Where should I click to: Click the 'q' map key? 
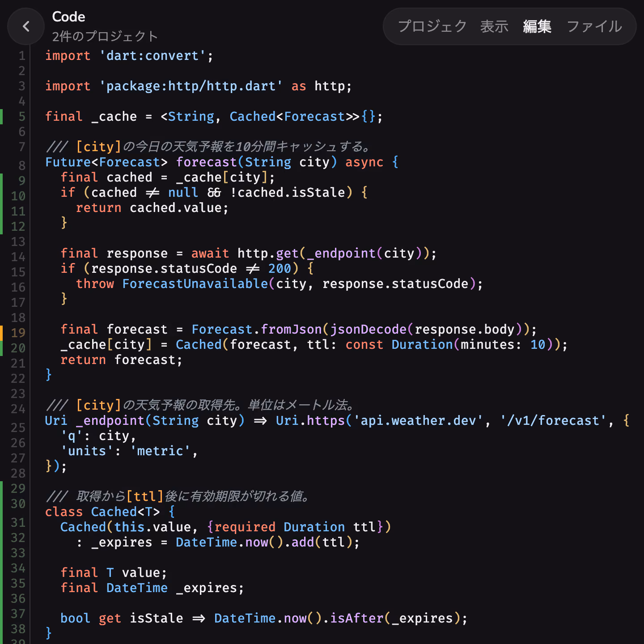coord(72,436)
